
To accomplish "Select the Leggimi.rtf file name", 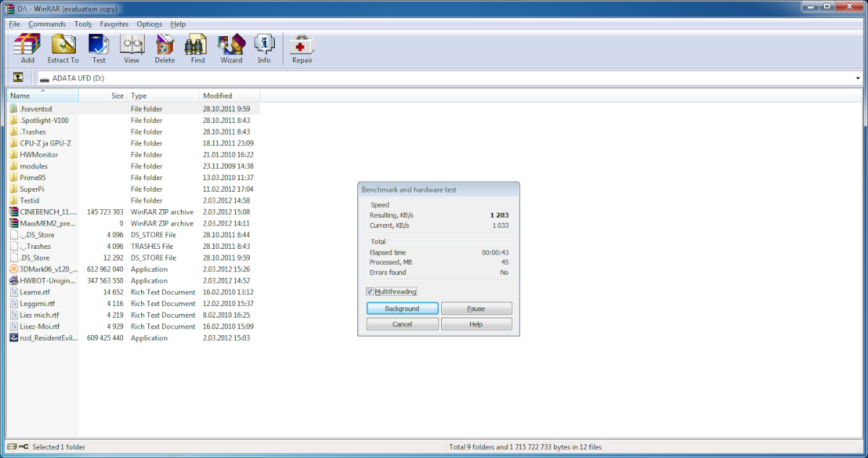I will pyautogui.click(x=38, y=304).
